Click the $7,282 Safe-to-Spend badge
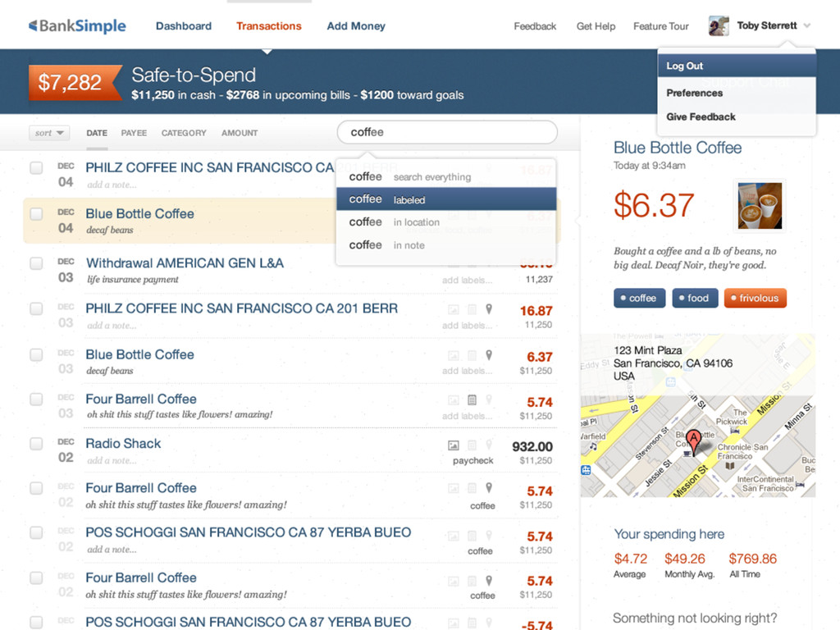The width and height of the screenshot is (840, 630). [75, 83]
